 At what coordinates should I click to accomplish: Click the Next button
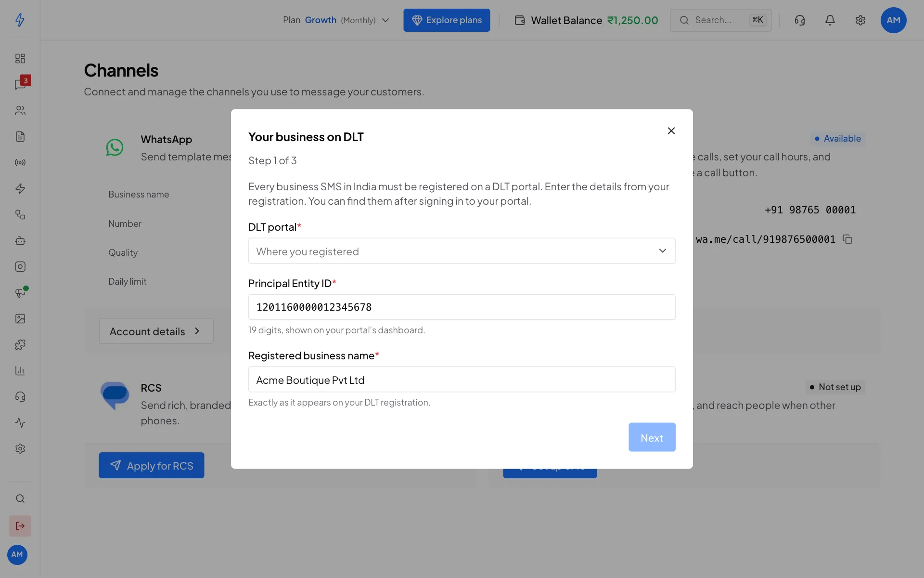652,437
